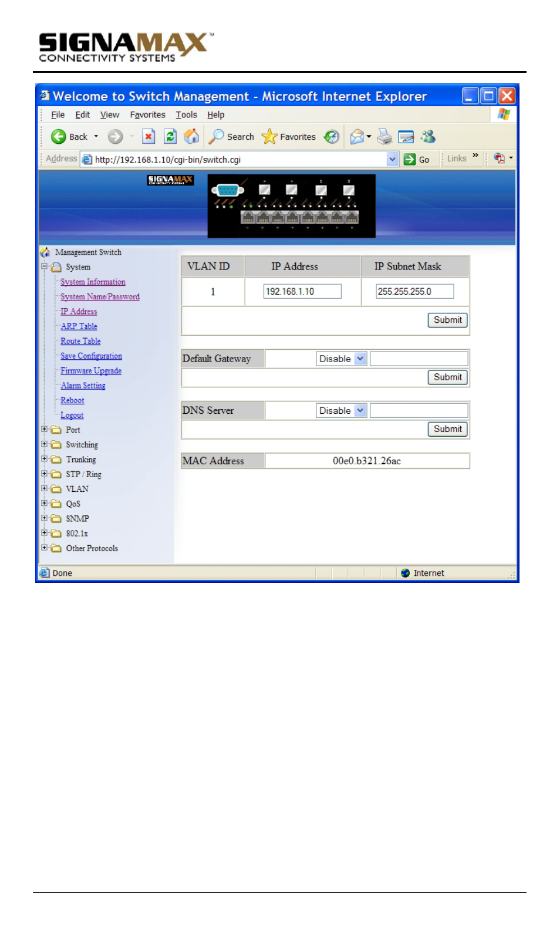Click the Back arrow icon
The width and height of the screenshot is (560, 942).
pyautogui.click(x=58, y=137)
